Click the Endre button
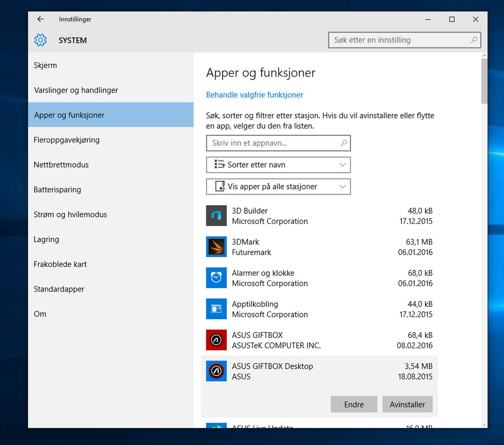The height and width of the screenshot is (445, 504). (354, 404)
